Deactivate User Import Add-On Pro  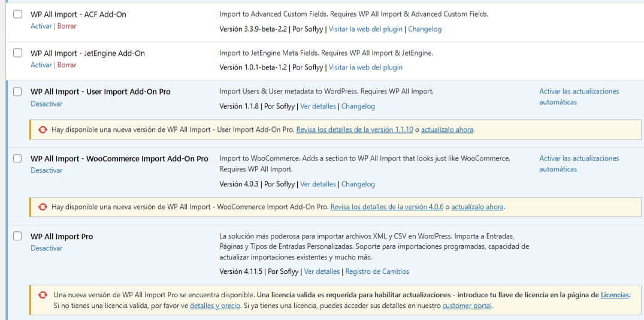(47, 104)
